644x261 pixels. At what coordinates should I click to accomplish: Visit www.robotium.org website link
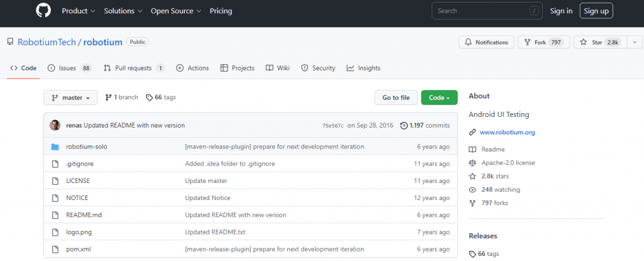(x=508, y=133)
